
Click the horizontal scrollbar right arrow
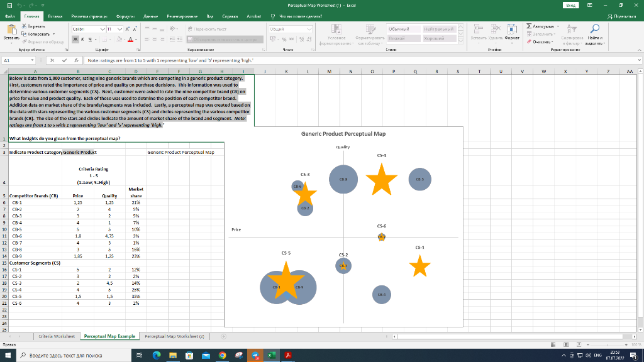pyautogui.click(x=634, y=337)
